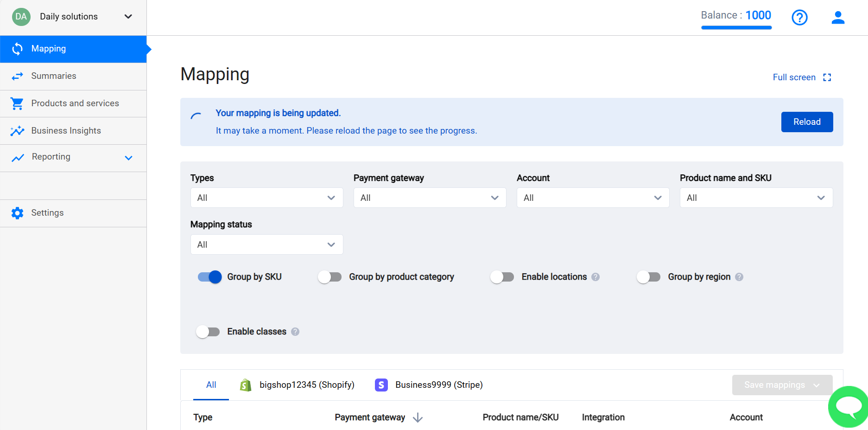Open the user profile icon
Screen dimensions: 868x430
click(x=838, y=17)
